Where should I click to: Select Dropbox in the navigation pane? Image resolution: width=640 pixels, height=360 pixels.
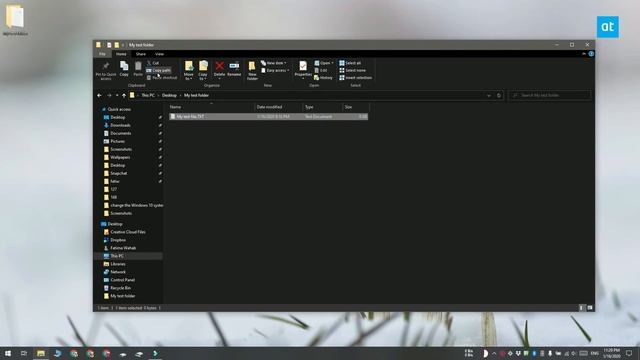point(115,240)
